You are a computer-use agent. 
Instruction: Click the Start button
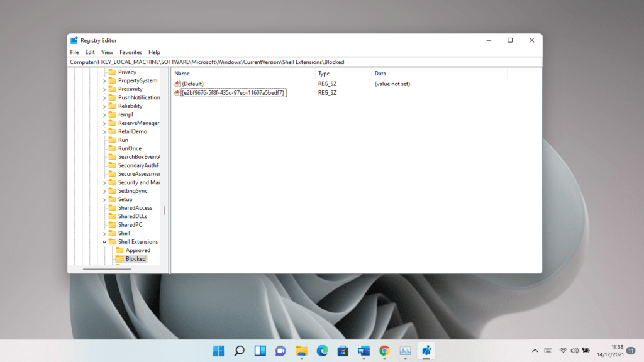point(218,351)
